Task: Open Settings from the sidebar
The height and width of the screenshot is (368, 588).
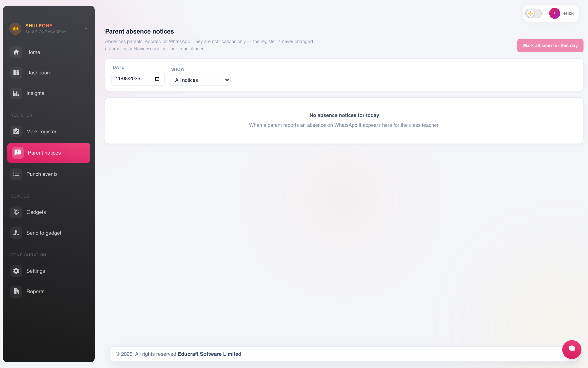Action: pos(49,271)
